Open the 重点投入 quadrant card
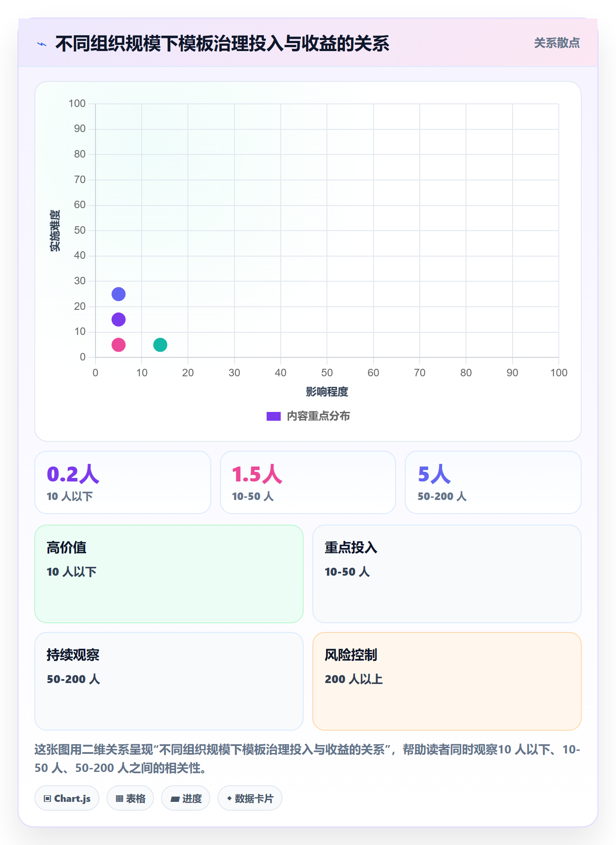The image size is (616, 845). pyautogui.click(x=447, y=574)
